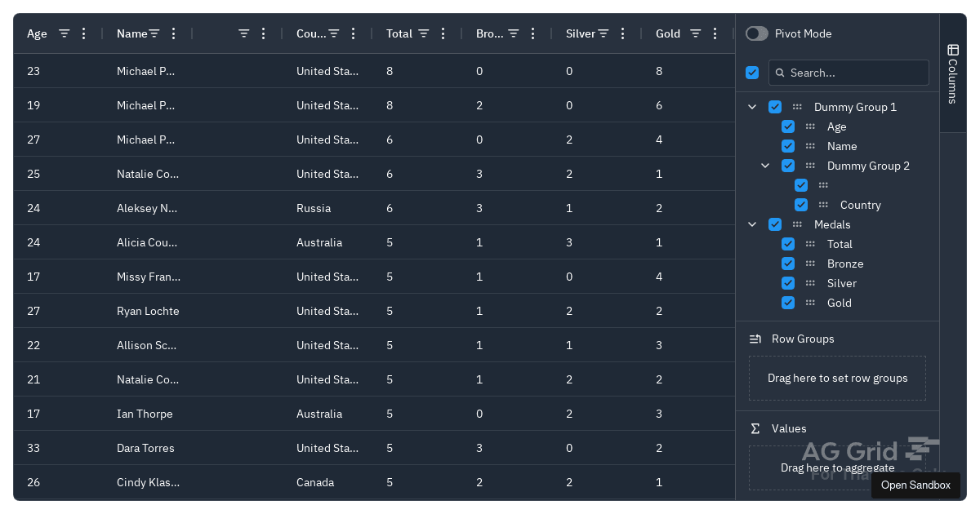Viewport: 980px width, 514px height.
Task: Click the Bronze column header filter icon
Action: coord(513,33)
